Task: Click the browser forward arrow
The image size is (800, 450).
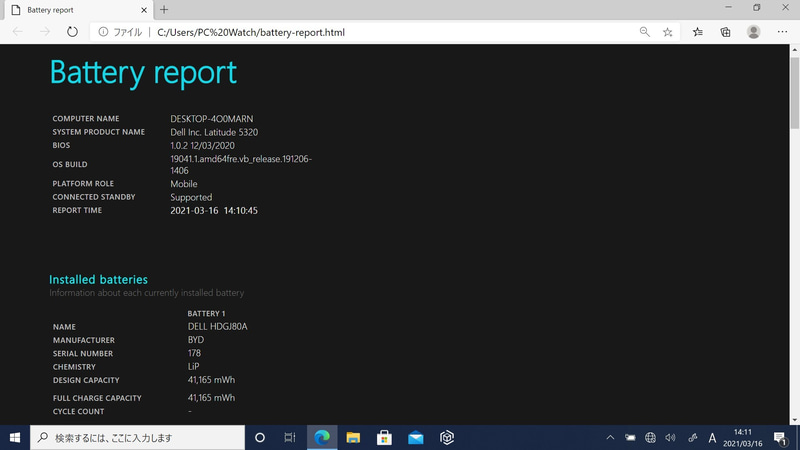Action: [45, 32]
